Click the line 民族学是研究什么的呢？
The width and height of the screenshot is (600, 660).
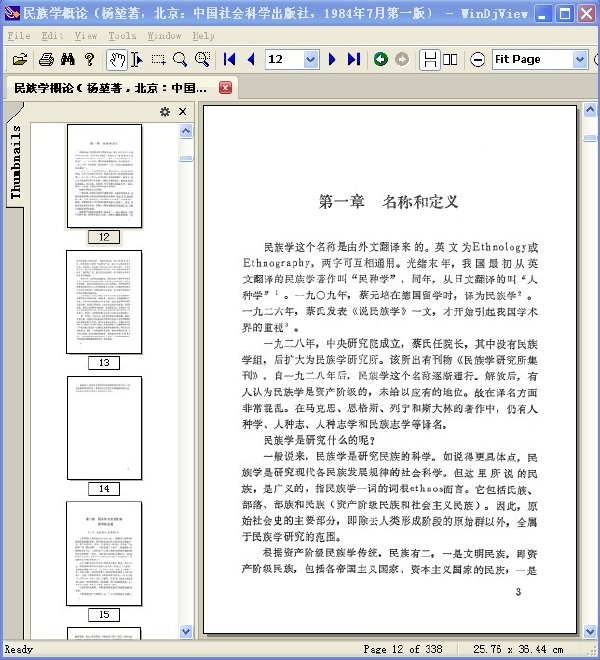tap(319, 440)
